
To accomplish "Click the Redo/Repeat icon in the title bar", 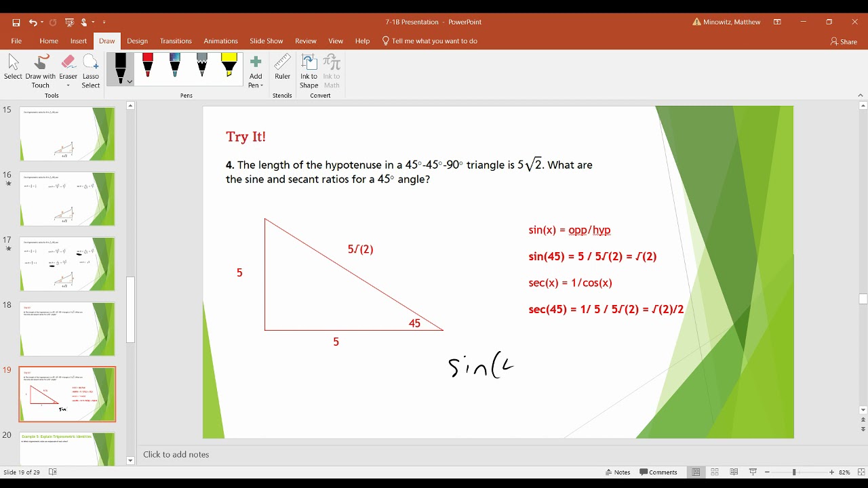I will pos(53,22).
